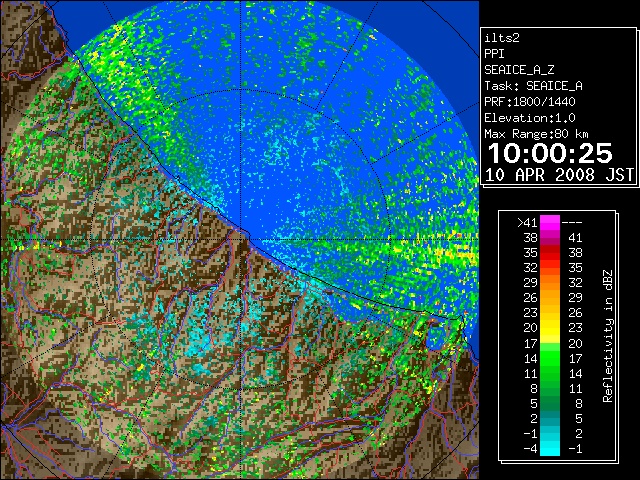Click the 'Task: SEAICE_A' text
Image resolution: width=640 pixels, height=480 pixels.
coord(533,86)
